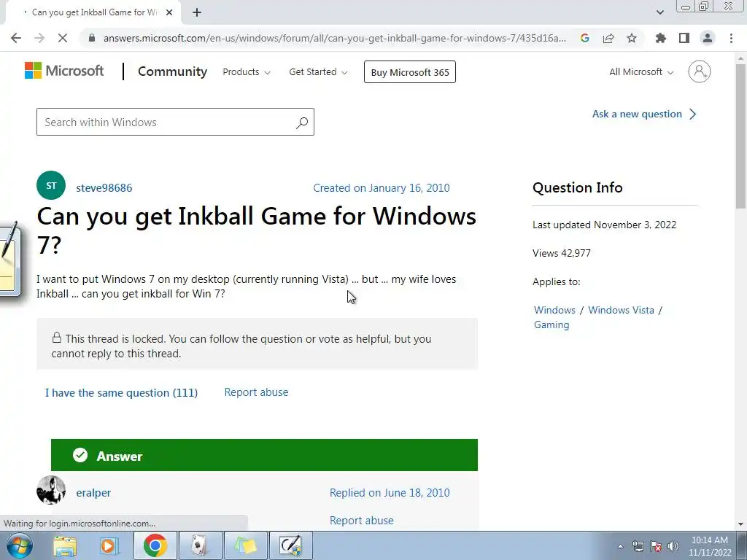Click the eralper profile picture

(x=51, y=490)
